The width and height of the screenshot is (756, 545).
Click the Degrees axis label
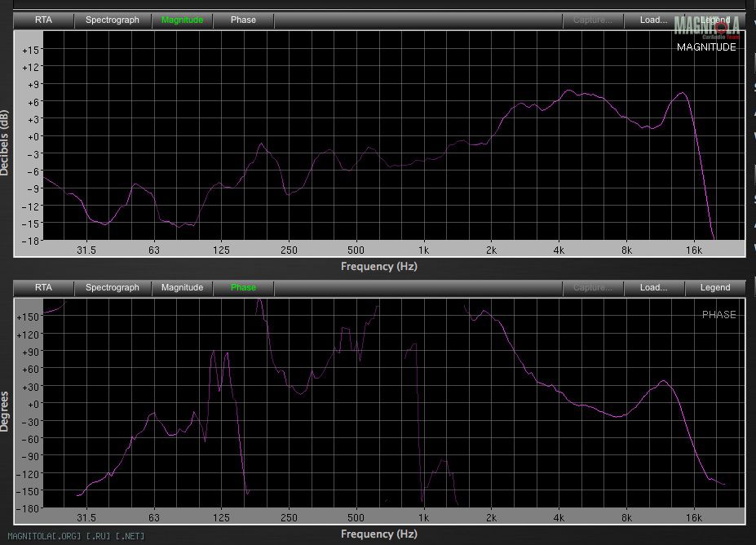click(x=6, y=410)
